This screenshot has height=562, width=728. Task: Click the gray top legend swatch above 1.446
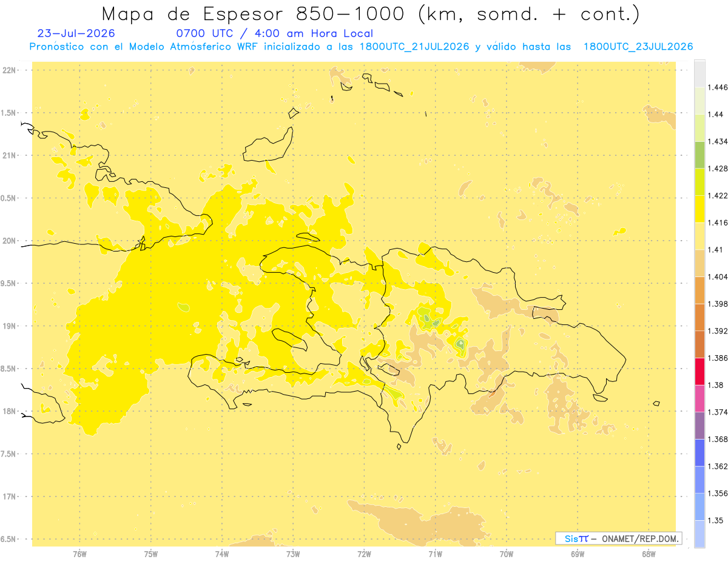click(699, 73)
